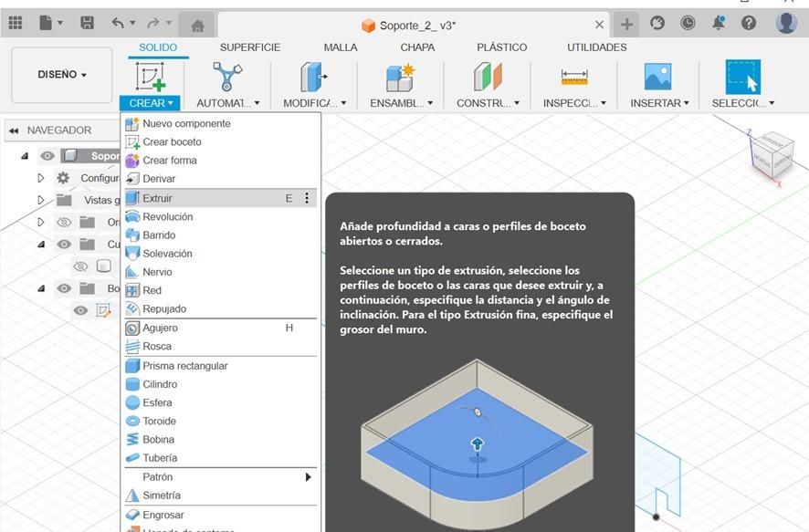Choose Revolución from the Crear menu
This screenshot has width=809, height=532.
pyautogui.click(x=220, y=216)
